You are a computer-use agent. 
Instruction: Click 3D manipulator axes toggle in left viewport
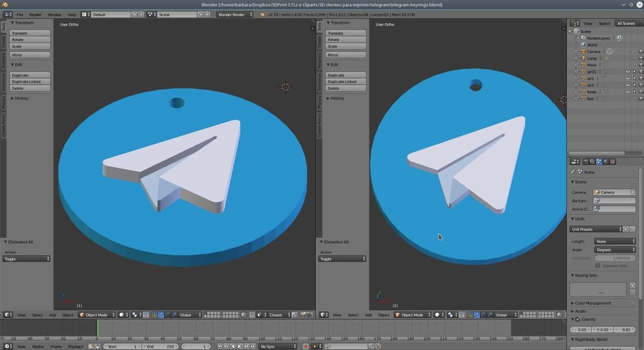(x=154, y=315)
